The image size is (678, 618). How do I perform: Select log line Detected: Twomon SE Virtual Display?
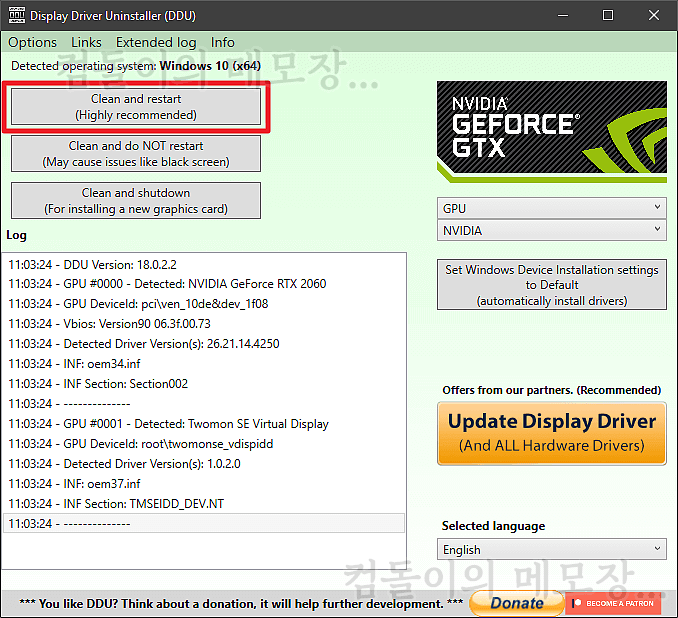point(204,423)
